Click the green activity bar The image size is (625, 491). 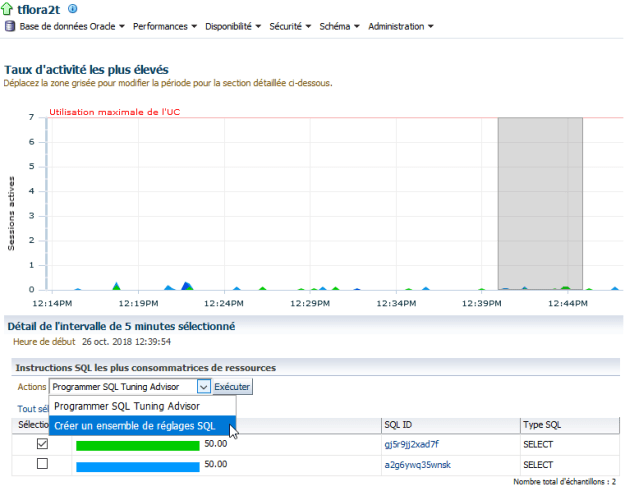[x=138, y=445]
